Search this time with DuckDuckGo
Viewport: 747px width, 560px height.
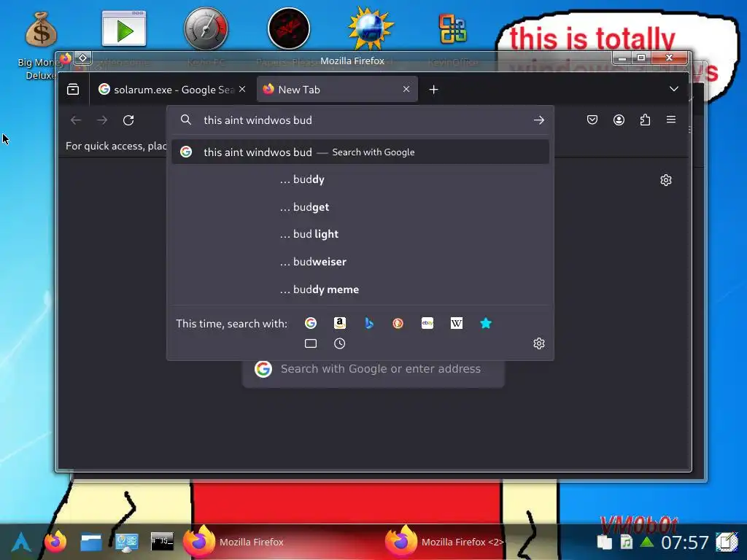tap(398, 323)
